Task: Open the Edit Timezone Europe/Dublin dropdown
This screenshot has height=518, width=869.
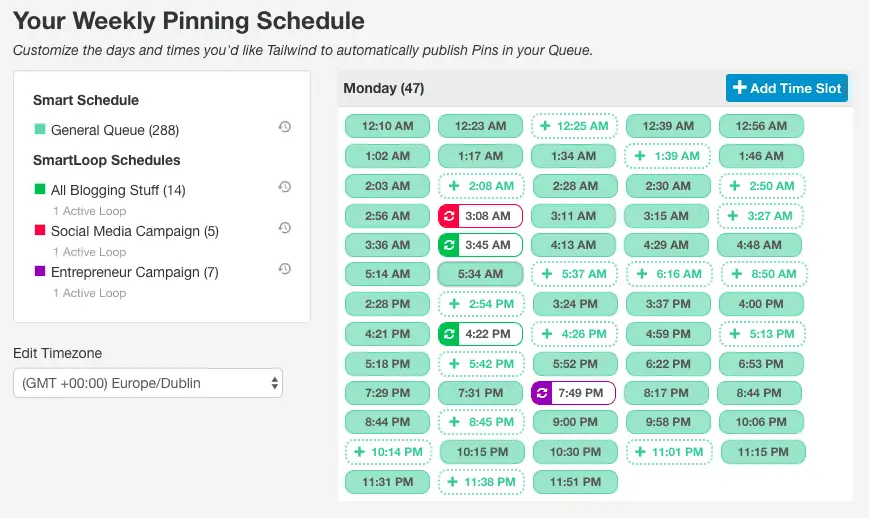Action: coord(148,383)
